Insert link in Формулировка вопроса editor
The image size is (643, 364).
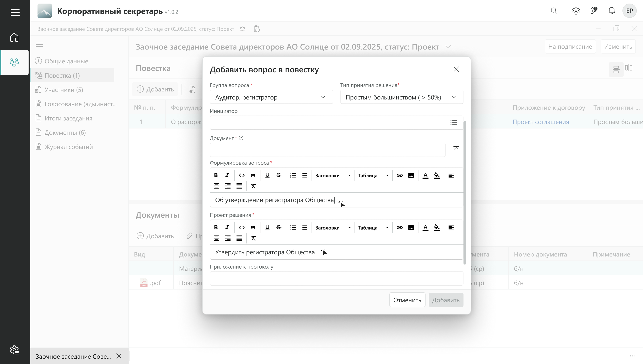click(400, 175)
